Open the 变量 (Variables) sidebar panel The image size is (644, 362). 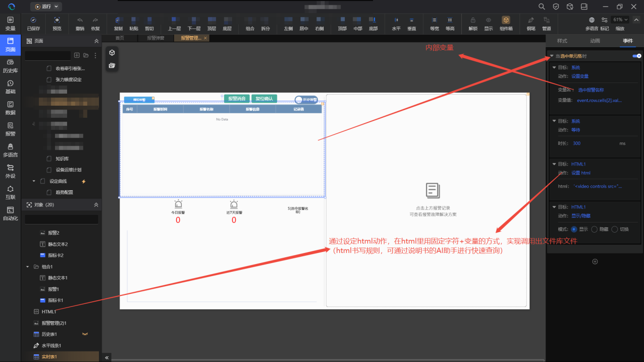[x=10, y=24]
